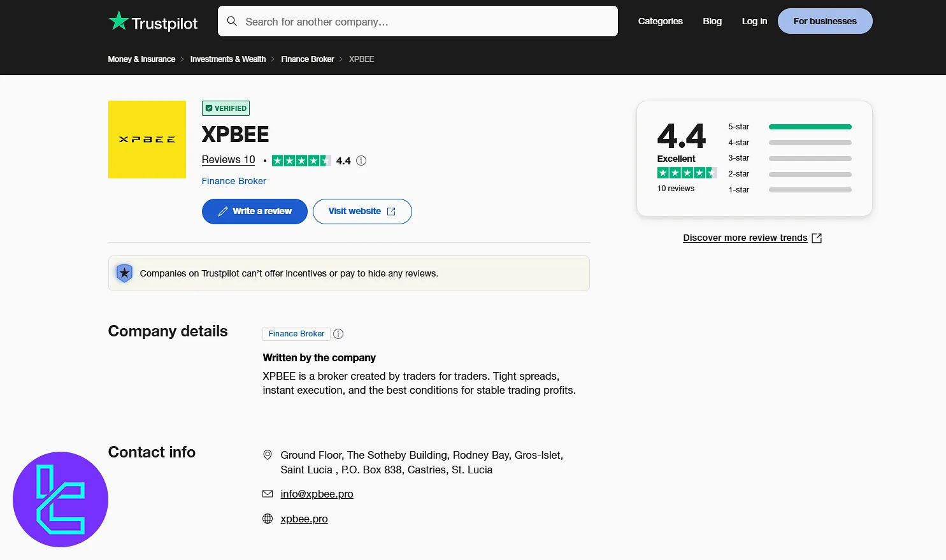This screenshot has height=560, width=946.
Task: Click the Finance Broker tag in Company details
Action: point(296,334)
